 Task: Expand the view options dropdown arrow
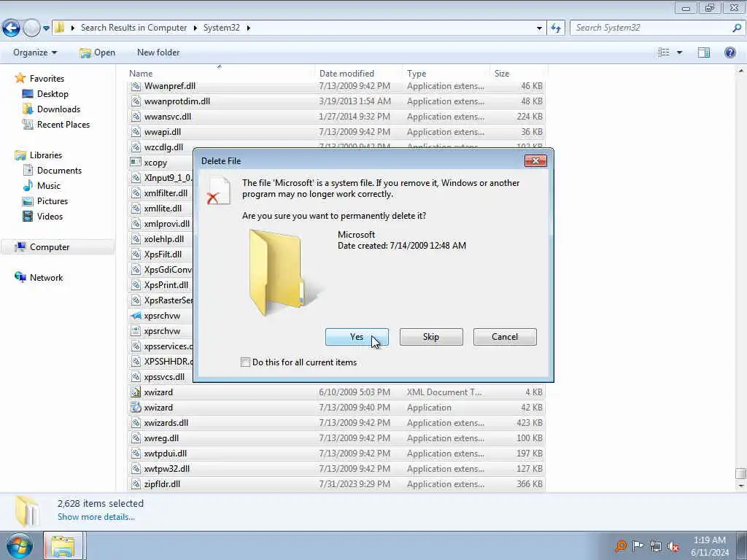[680, 52]
